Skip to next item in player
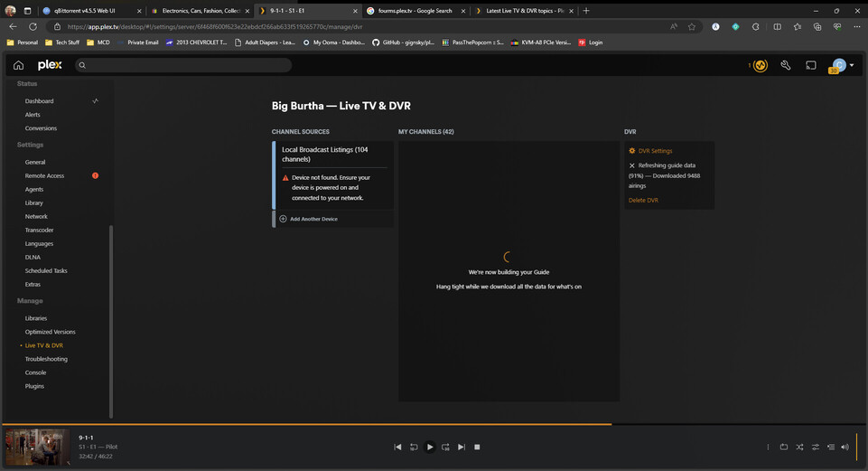 click(x=462, y=447)
